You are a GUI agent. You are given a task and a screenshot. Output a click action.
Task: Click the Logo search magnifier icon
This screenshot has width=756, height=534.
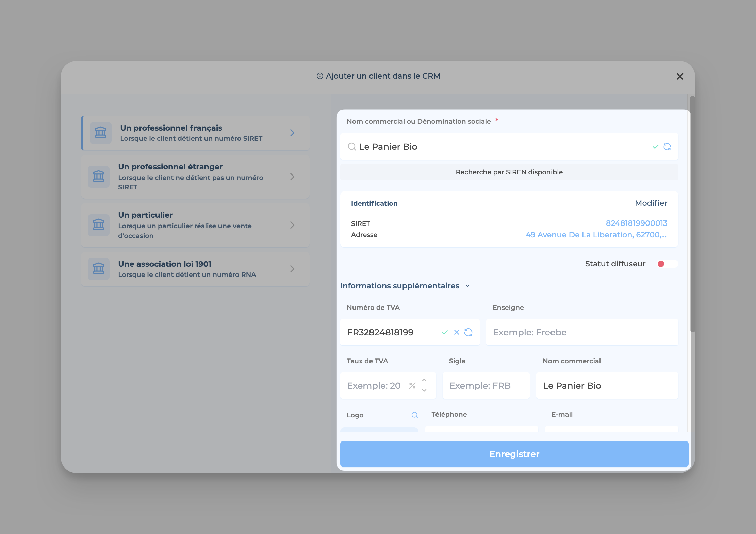414,415
